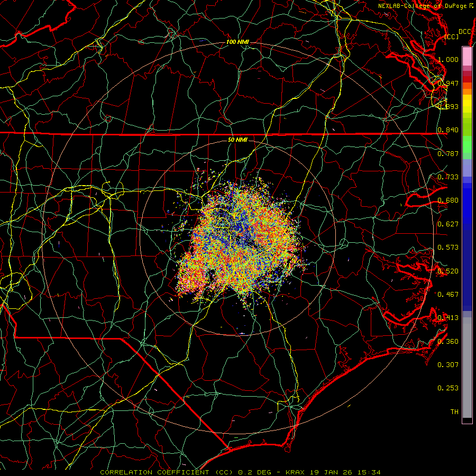Select the 0.893 scale value
This screenshot has height=476, width=476.
[x=448, y=106]
